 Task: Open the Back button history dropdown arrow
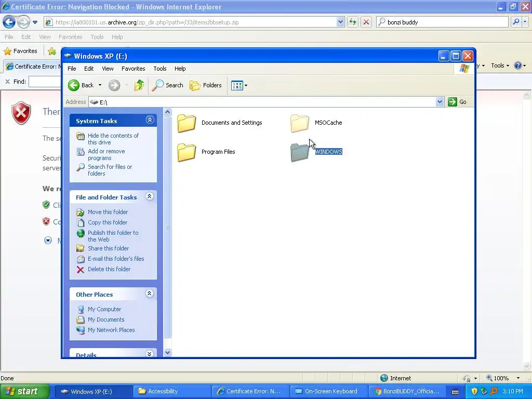tap(100, 85)
